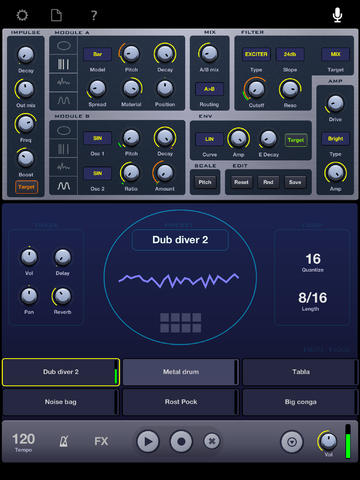Screen dimensions: 360x480
Task: Start playback with the play button
Action: 148,441
